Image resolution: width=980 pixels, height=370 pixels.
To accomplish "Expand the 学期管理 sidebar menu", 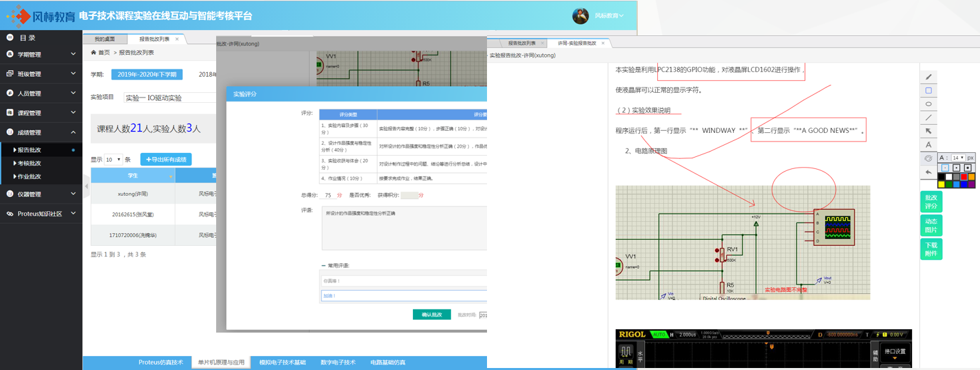I will coord(41,55).
